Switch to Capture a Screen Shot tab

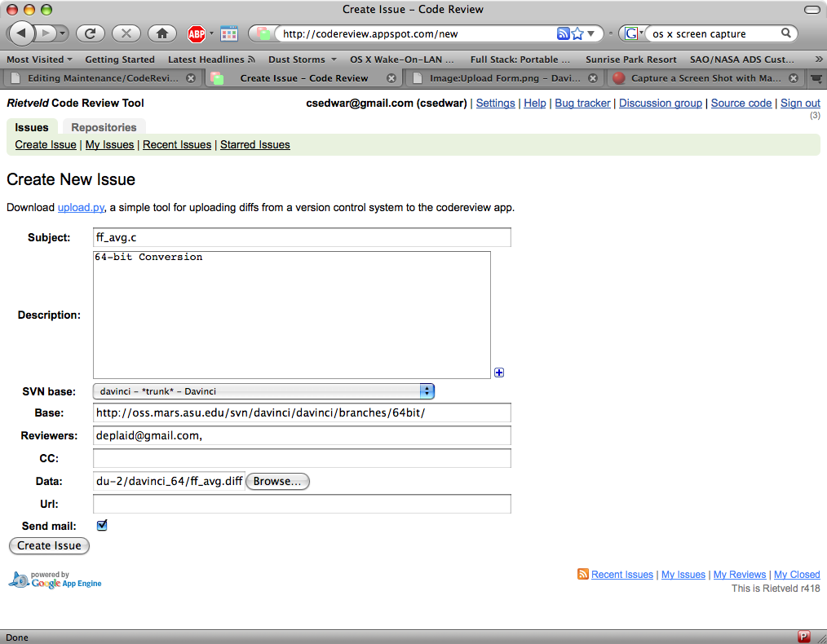click(705, 78)
